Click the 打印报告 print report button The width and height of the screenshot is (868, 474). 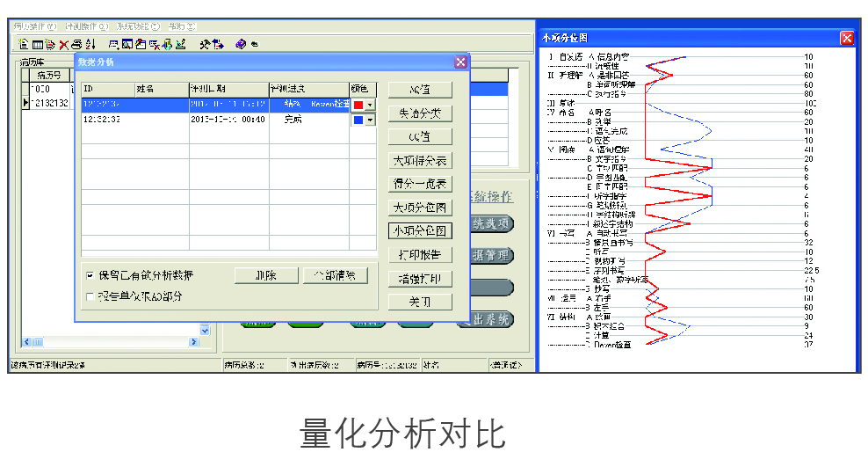[420, 254]
